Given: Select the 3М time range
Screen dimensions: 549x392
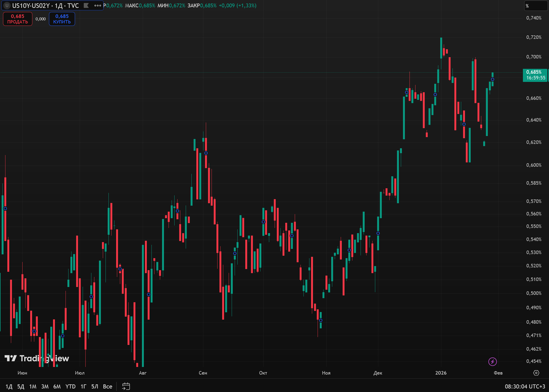Looking at the screenshot, I should (x=45, y=387).
